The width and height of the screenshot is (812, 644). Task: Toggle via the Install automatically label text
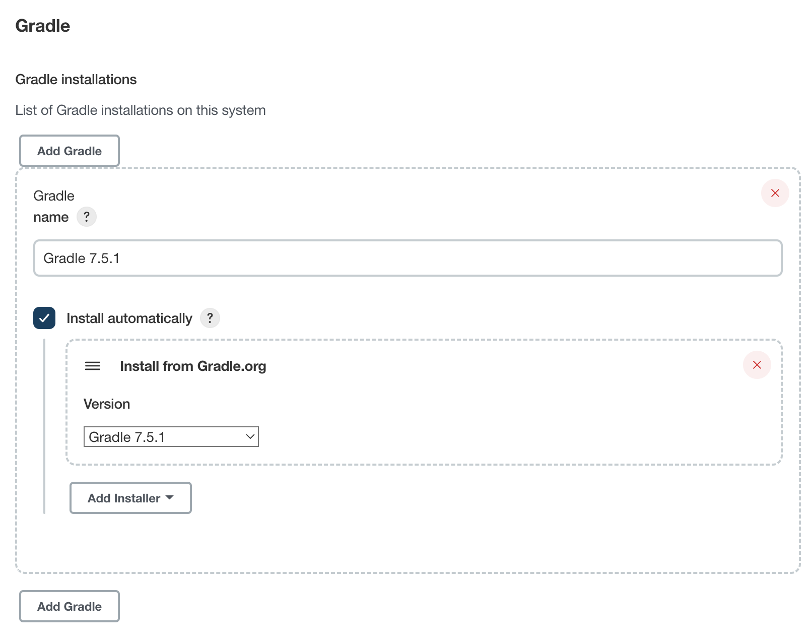(x=129, y=318)
